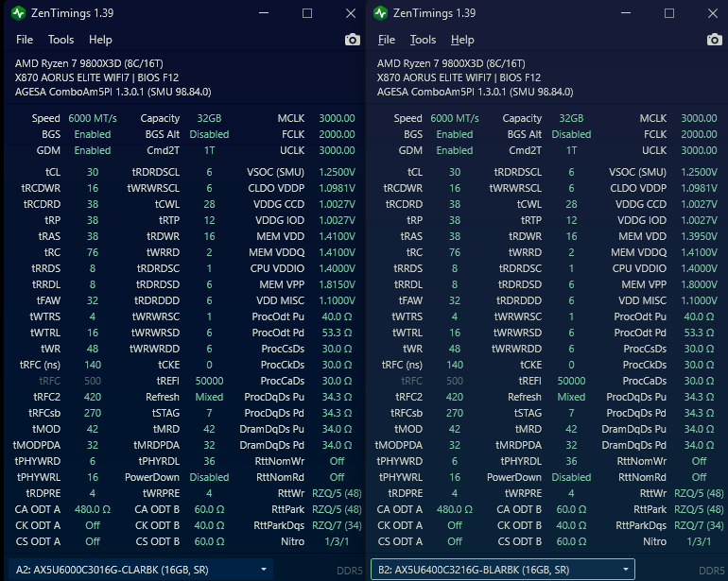The image size is (728, 581).
Task: Click the UCLK value 3000.00 in right window
Action: pyautogui.click(x=699, y=150)
